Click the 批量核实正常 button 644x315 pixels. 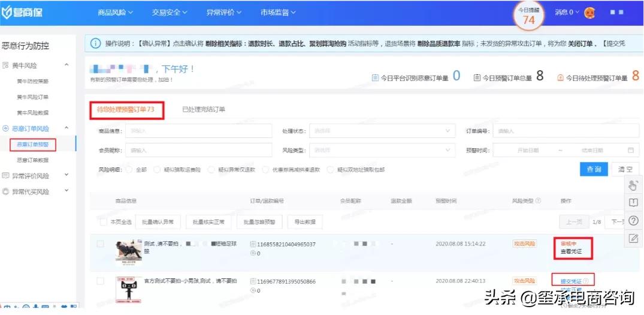(x=208, y=221)
